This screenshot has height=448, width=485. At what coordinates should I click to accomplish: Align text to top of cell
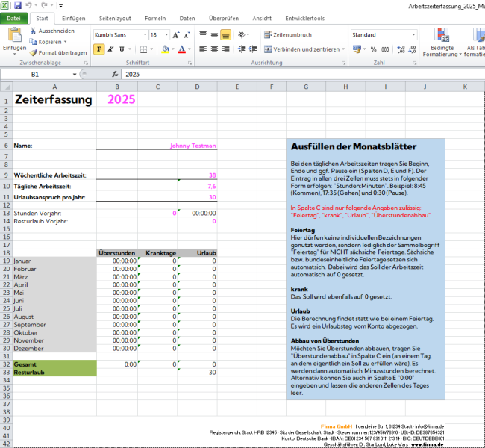[x=203, y=34]
